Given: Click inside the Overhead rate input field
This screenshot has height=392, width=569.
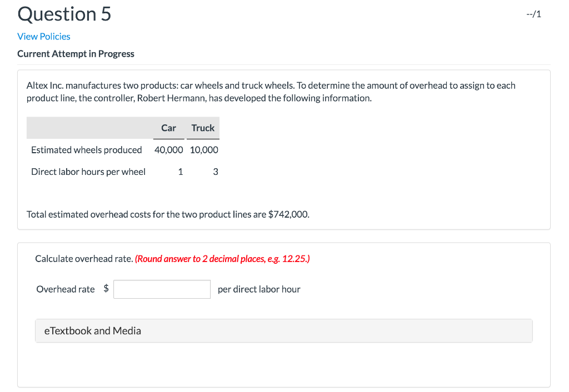Looking at the screenshot, I should pyautogui.click(x=162, y=289).
